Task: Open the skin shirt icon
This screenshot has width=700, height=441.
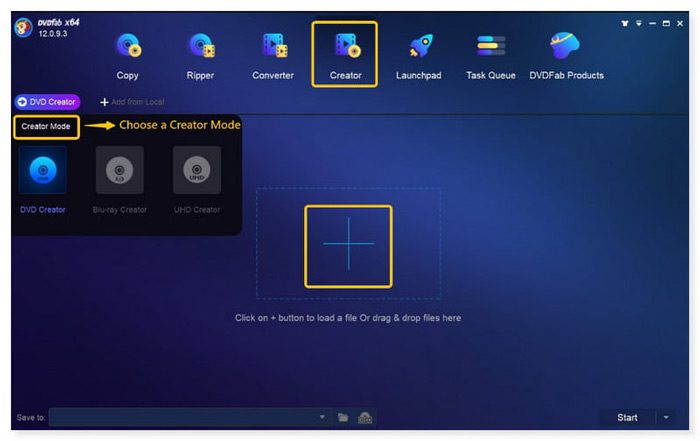Action: tap(625, 23)
